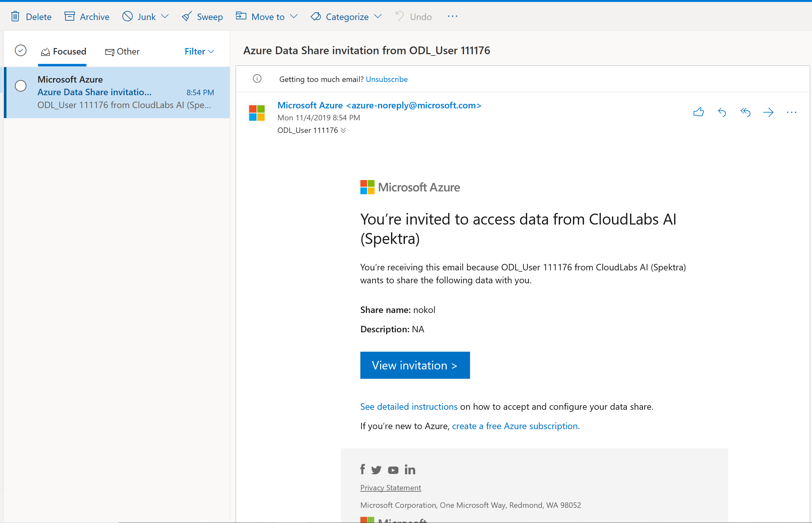Click the Share name: nokol text
This screenshot has width=812, height=523.
(x=398, y=310)
